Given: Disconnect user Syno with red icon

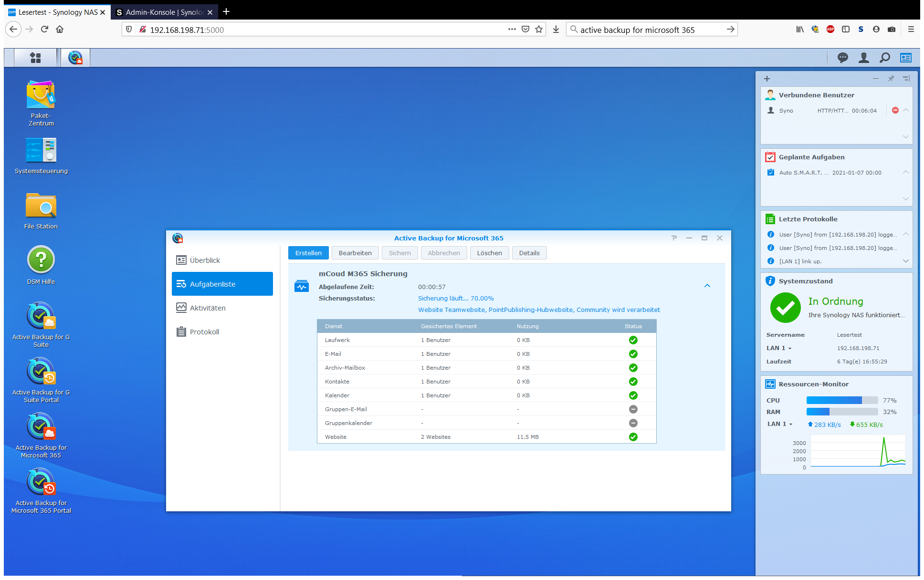Looking at the screenshot, I should [895, 110].
